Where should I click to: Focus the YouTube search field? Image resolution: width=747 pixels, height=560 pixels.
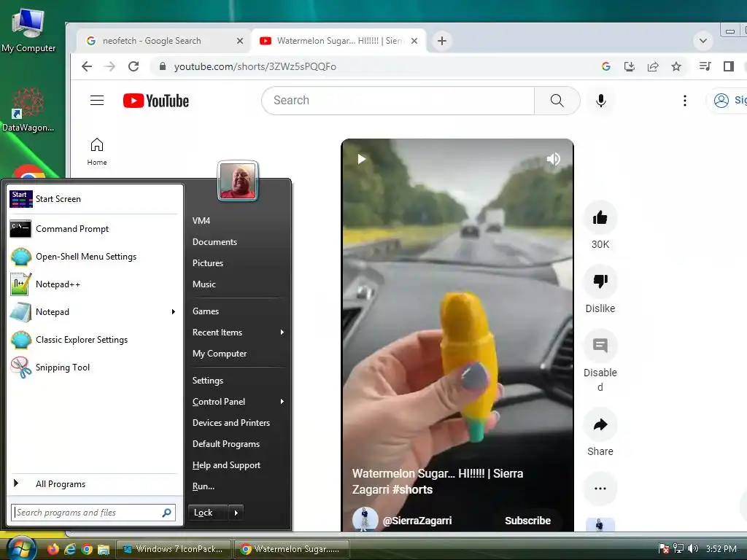(x=398, y=101)
